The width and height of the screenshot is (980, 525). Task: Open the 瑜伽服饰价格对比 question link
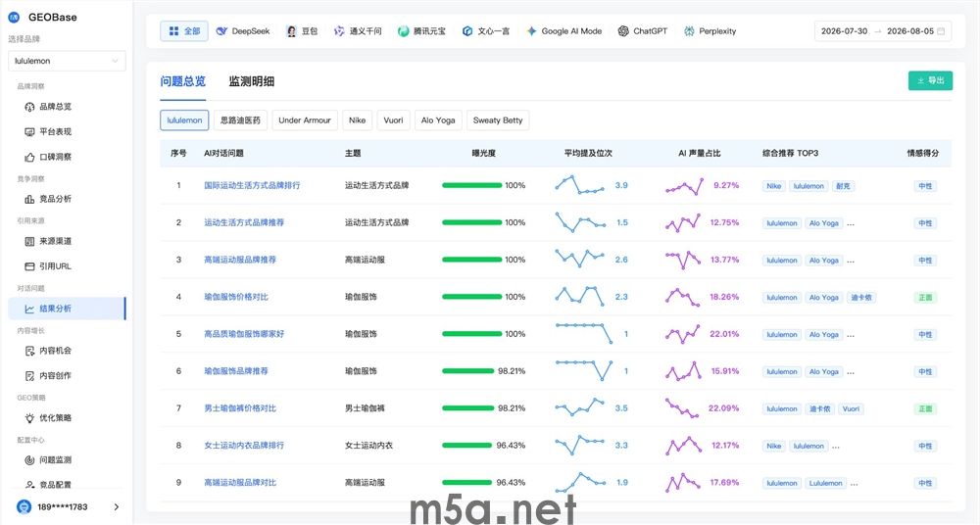pos(235,297)
